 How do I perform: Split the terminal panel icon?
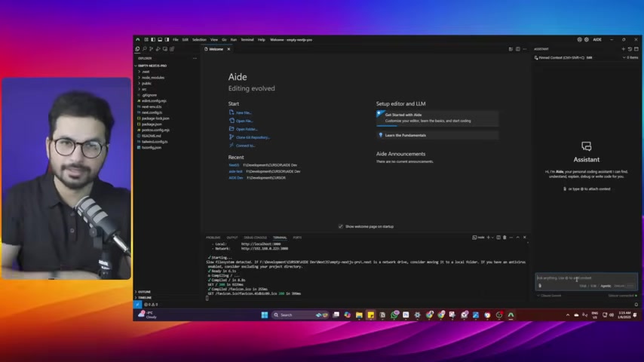coord(498,238)
